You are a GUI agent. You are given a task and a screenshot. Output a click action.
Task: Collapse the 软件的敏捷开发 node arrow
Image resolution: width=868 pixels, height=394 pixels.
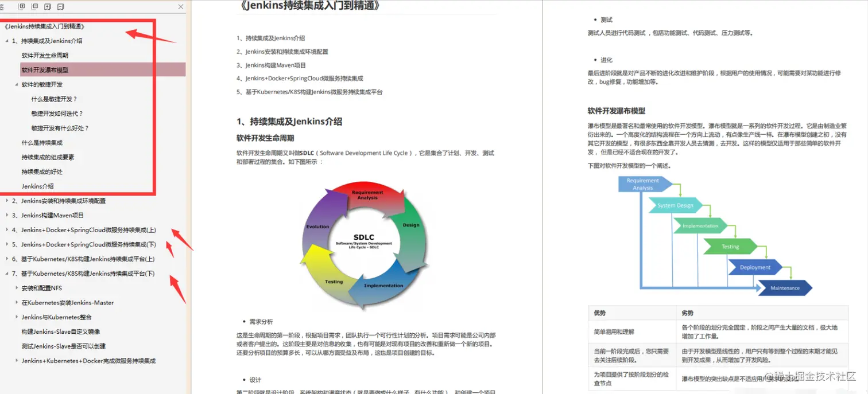tap(17, 84)
